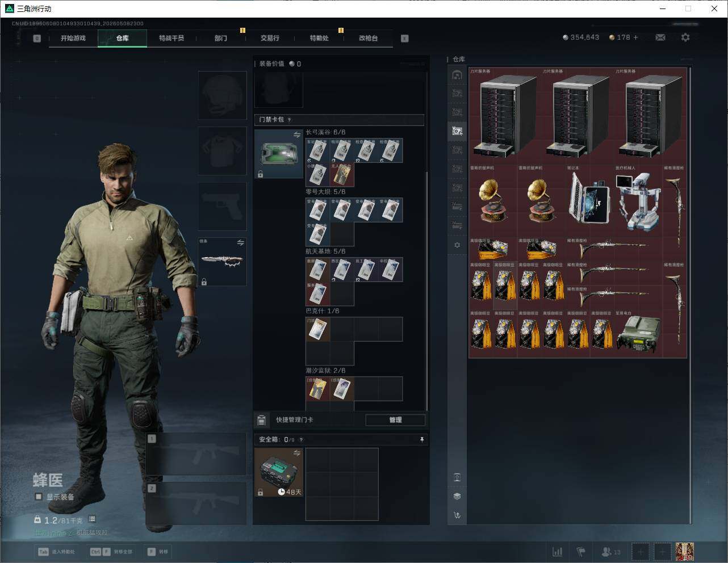Select the single keycard under 巴克什
Viewport: 728px width, 563px height.
coord(318,329)
